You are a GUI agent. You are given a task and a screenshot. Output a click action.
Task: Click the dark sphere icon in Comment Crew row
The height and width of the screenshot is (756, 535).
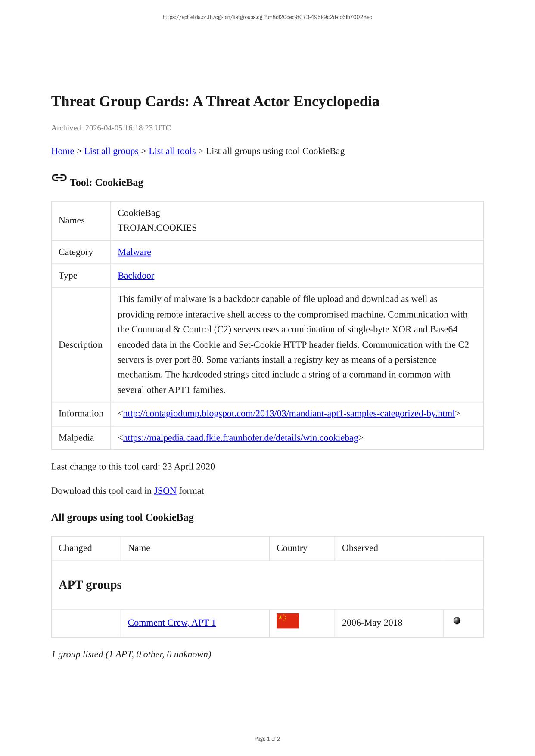coord(457,620)
